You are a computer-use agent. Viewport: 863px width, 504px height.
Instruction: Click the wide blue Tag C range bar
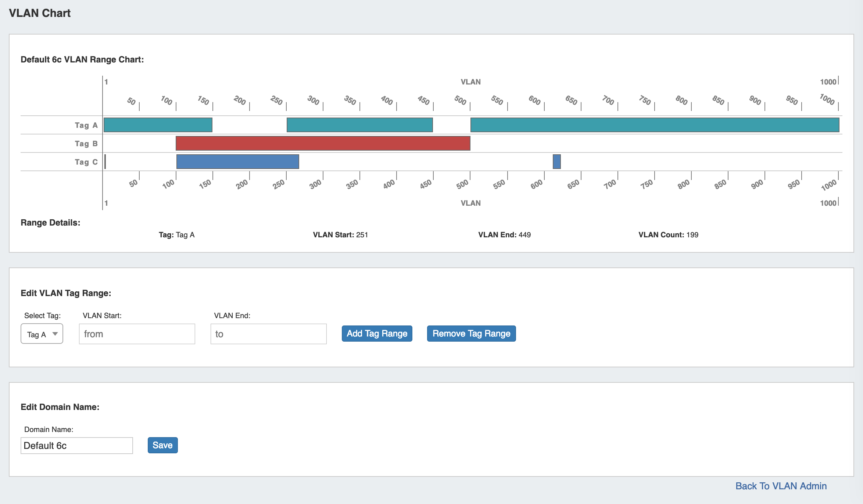(x=237, y=162)
